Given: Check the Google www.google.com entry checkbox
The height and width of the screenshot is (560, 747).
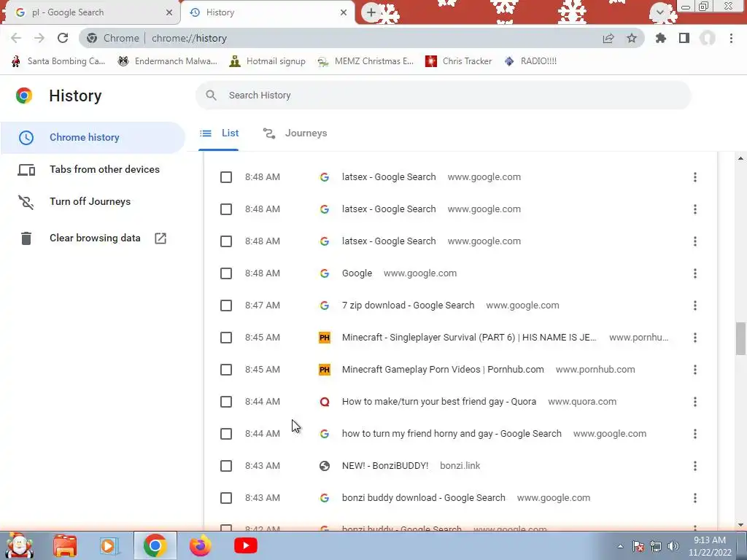Looking at the screenshot, I should coord(226,273).
